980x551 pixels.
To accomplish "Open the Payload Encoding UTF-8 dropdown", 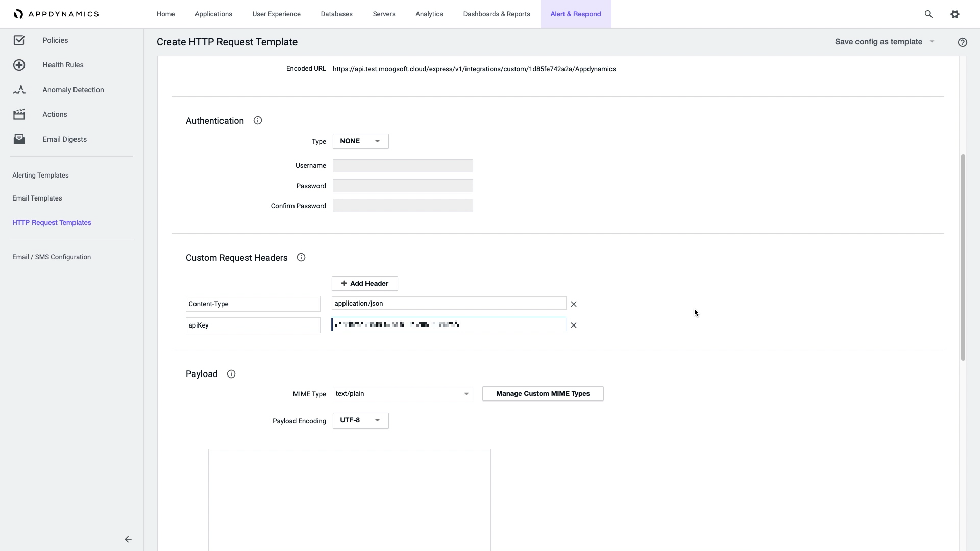I will click(x=360, y=420).
